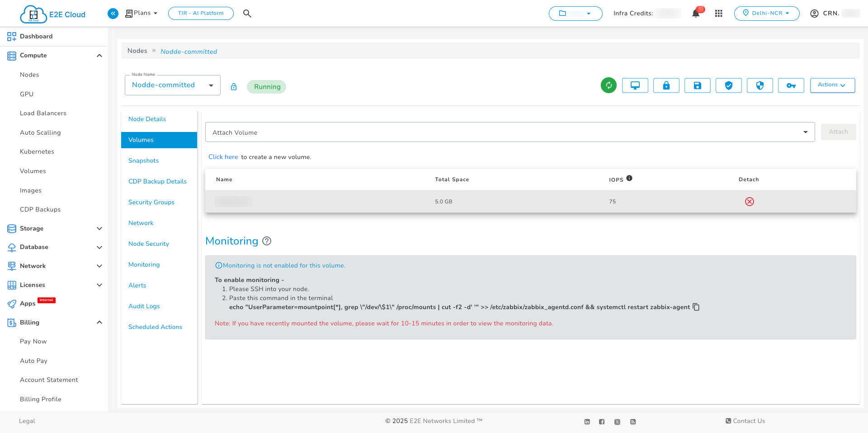
Task: Collapse the sidebar with double-arrow button
Action: pos(113,14)
